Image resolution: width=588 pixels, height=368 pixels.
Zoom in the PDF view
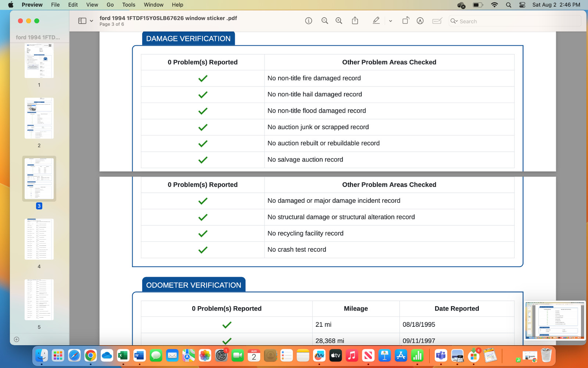pos(339,21)
